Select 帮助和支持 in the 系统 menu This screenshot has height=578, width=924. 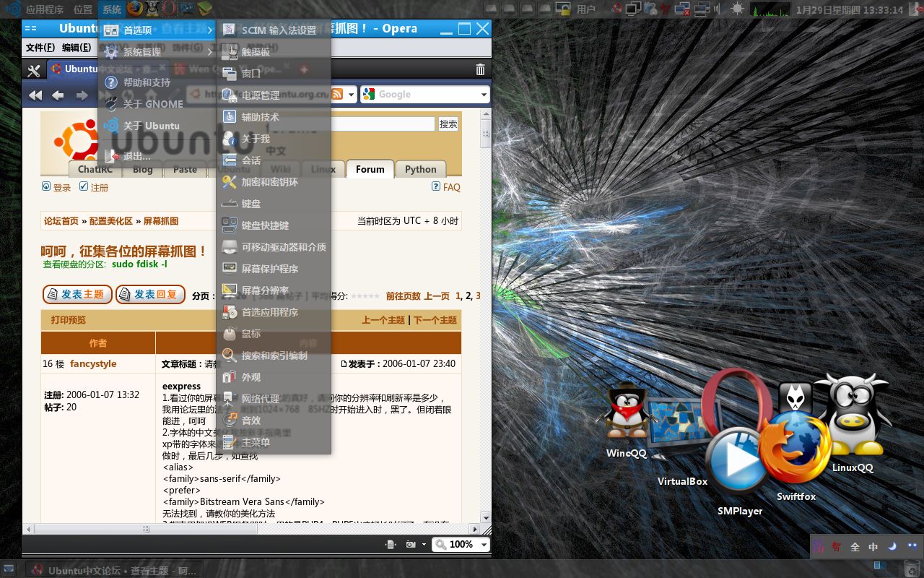(157, 82)
